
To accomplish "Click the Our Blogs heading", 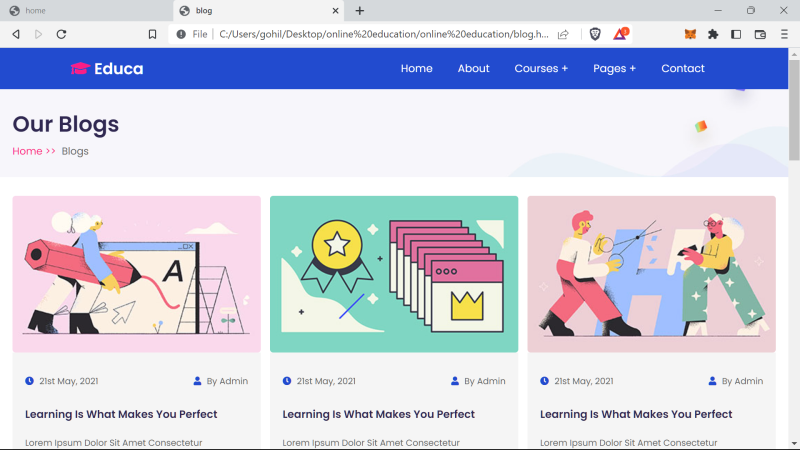I will 66,124.
